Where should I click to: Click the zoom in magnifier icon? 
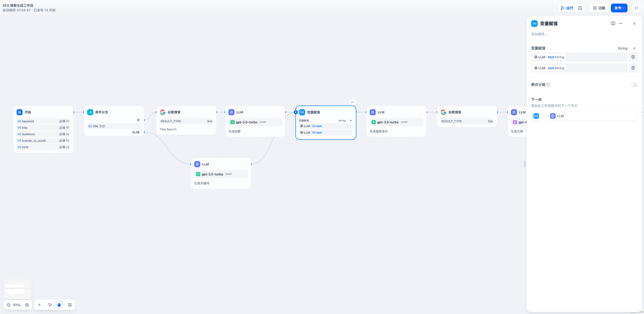pyautogui.click(x=27, y=305)
